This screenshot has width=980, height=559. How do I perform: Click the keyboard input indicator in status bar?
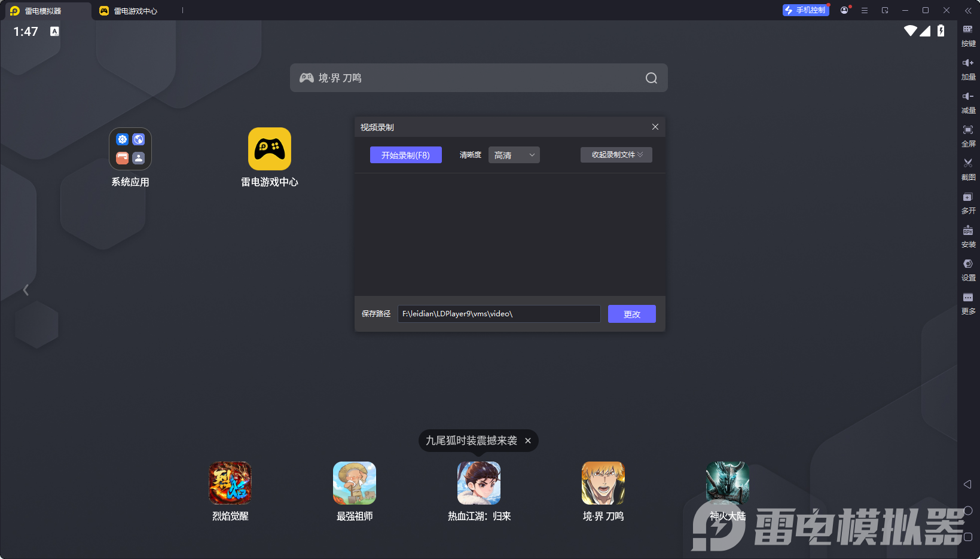tap(54, 31)
